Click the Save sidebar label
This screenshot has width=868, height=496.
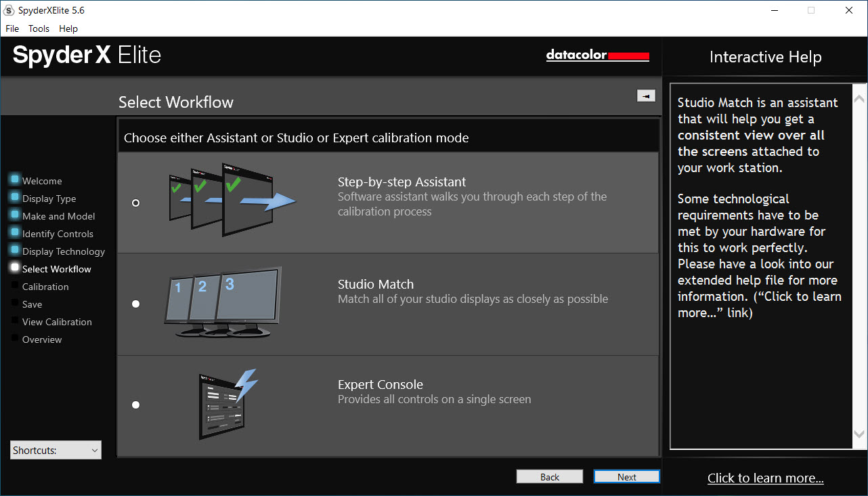(32, 304)
